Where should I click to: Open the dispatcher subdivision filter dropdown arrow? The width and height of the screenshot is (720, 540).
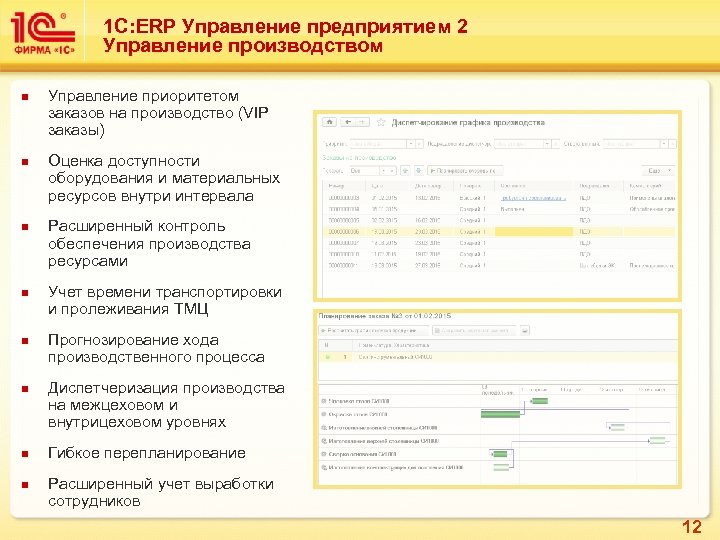click(546, 144)
